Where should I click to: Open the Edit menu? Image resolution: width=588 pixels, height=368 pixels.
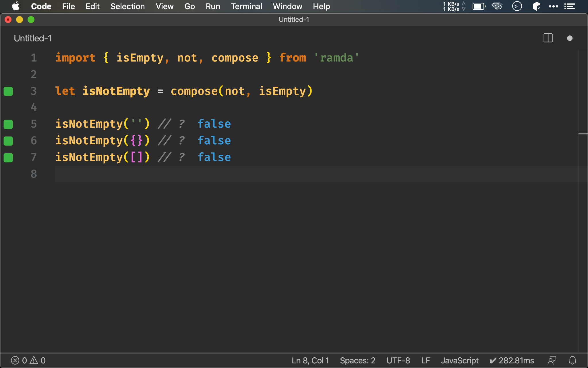click(x=92, y=6)
